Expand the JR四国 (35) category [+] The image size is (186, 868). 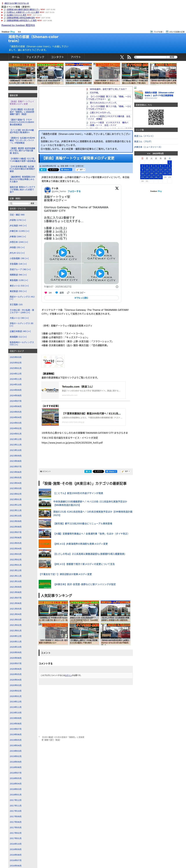(23, 247)
